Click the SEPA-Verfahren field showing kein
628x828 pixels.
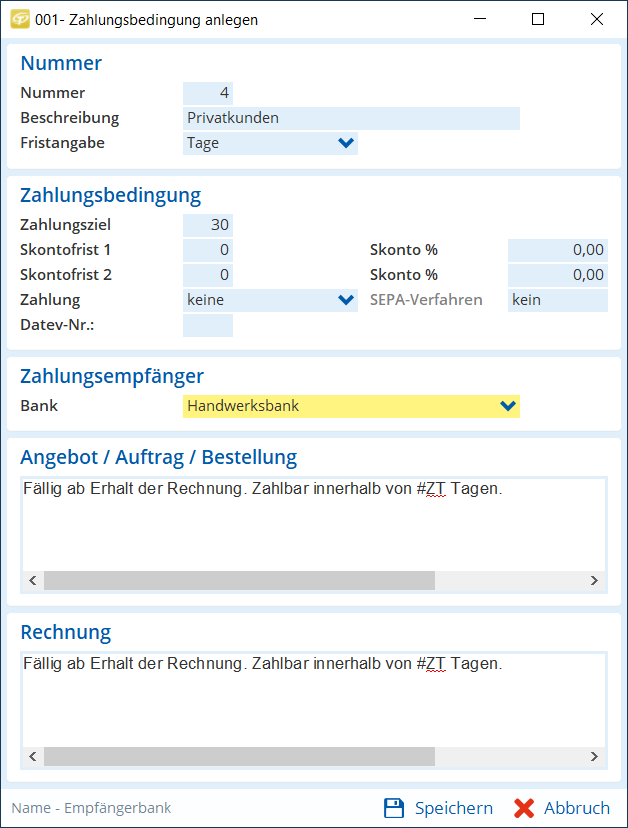557,299
